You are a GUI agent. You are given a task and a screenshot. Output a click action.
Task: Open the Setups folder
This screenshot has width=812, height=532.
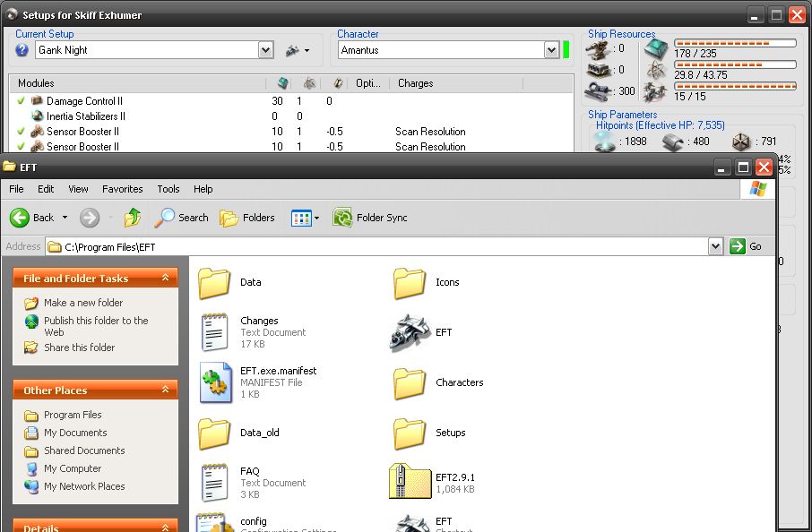point(428,433)
